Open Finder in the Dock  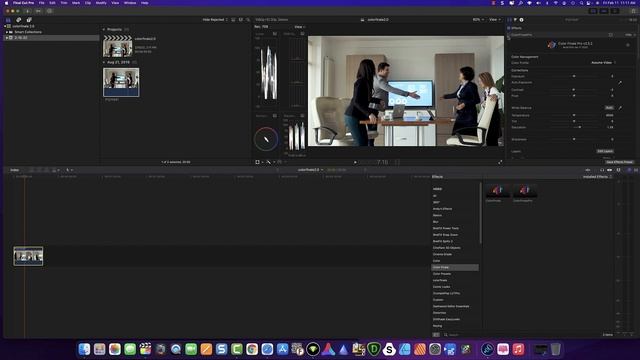click(84, 349)
